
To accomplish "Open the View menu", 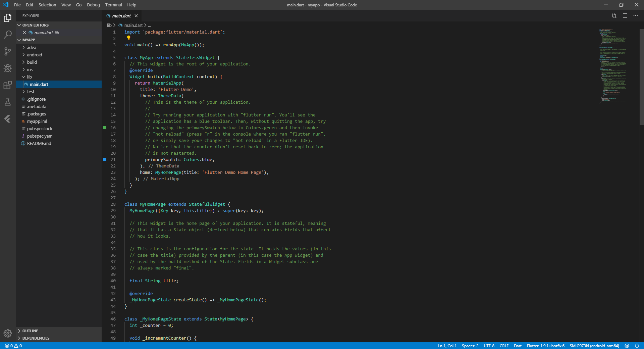I will pos(66,5).
